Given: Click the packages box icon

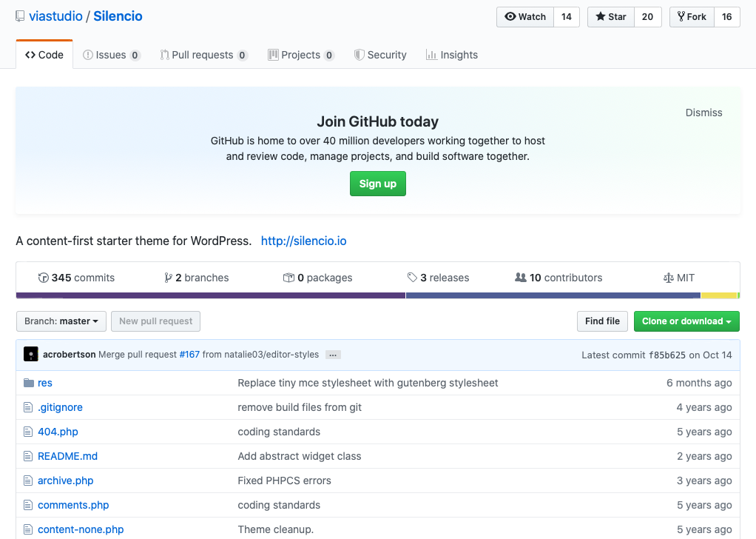Looking at the screenshot, I should 288,278.
